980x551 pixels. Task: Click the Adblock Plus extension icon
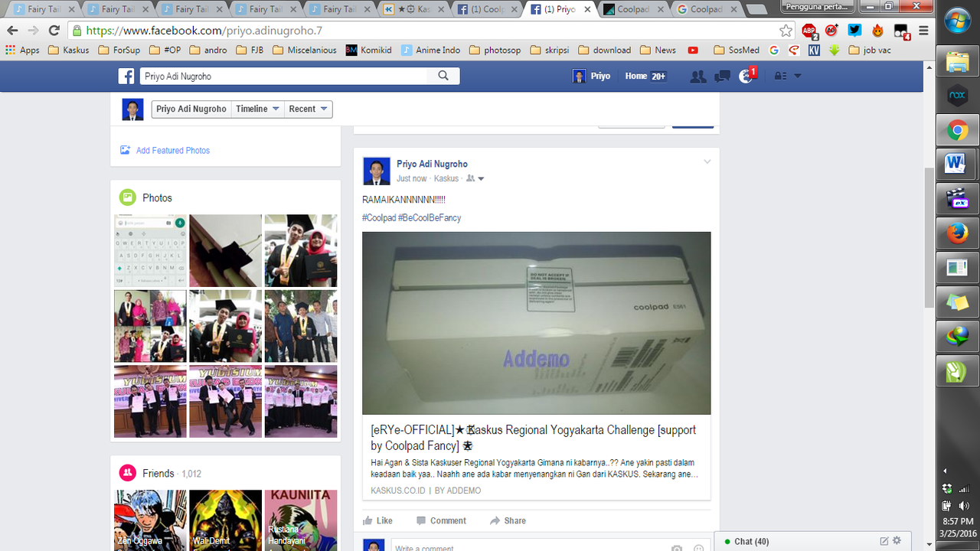(x=809, y=31)
